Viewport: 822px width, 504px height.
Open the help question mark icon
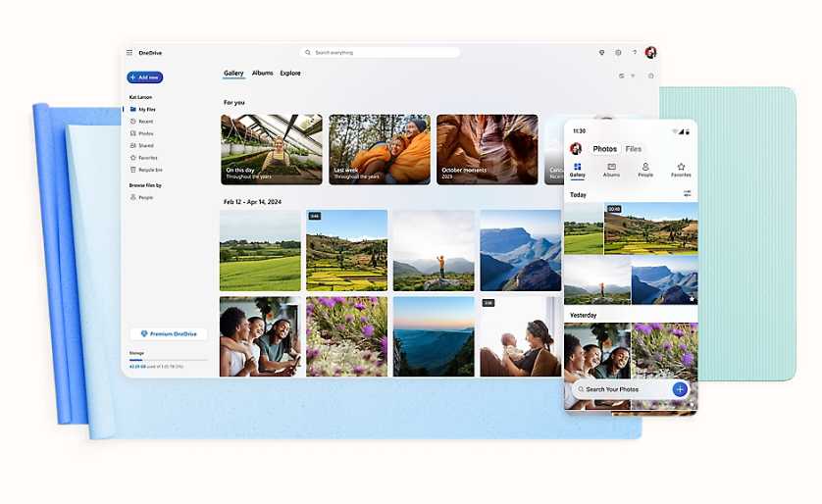tap(635, 52)
